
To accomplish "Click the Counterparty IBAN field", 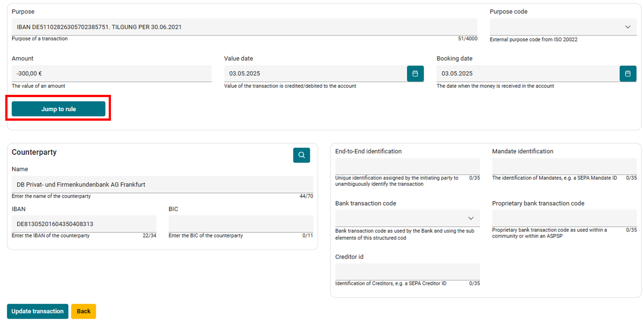I will tap(84, 224).
